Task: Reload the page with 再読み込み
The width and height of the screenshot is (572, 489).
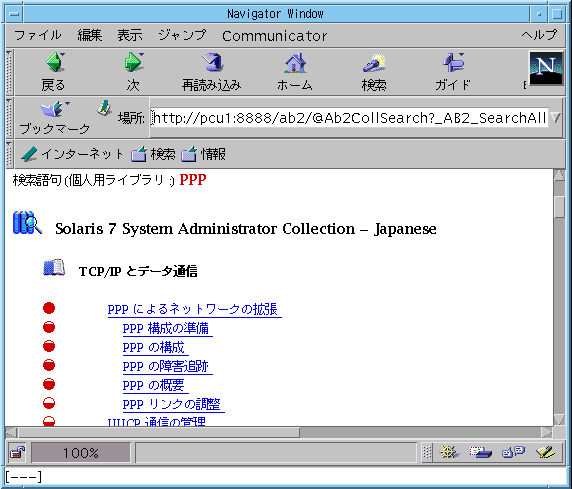Action: [212, 71]
